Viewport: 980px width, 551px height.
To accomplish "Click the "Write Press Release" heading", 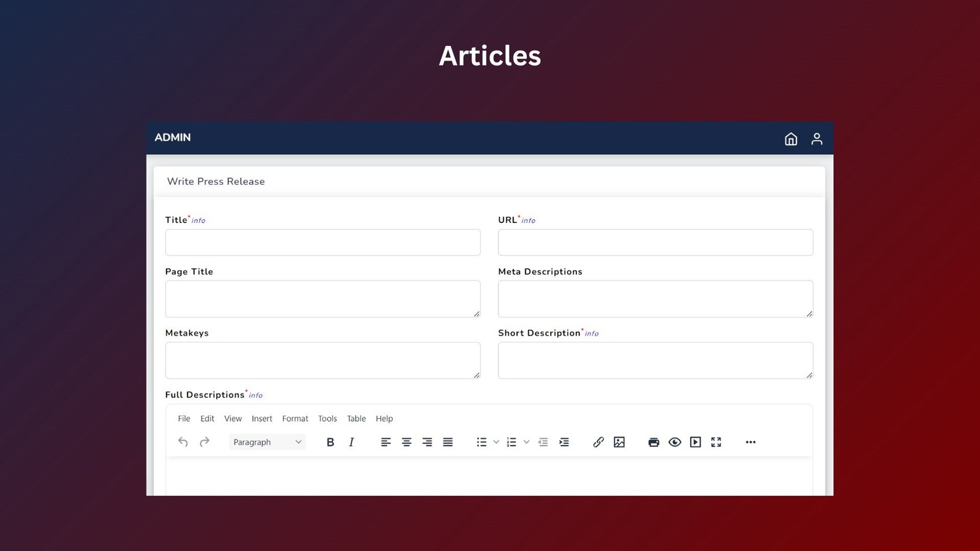I will pyautogui.click(x=216, y=182).
